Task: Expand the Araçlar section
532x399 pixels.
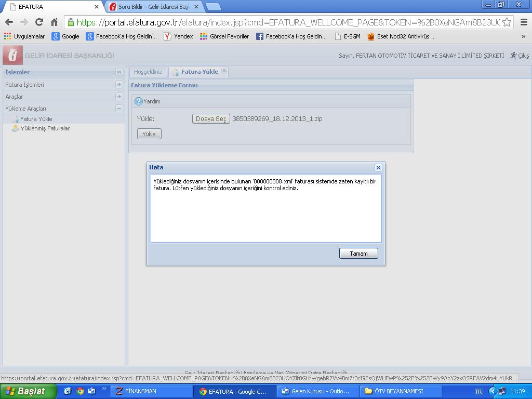Action: [119, 97]
